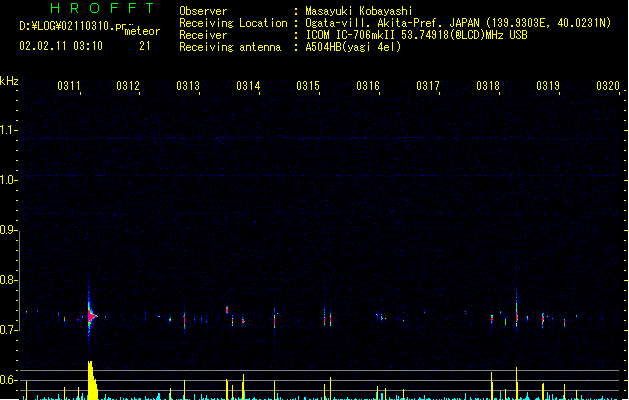Click time marker 0320
This screenshot has width=629, height=400.
pos(608,86)
